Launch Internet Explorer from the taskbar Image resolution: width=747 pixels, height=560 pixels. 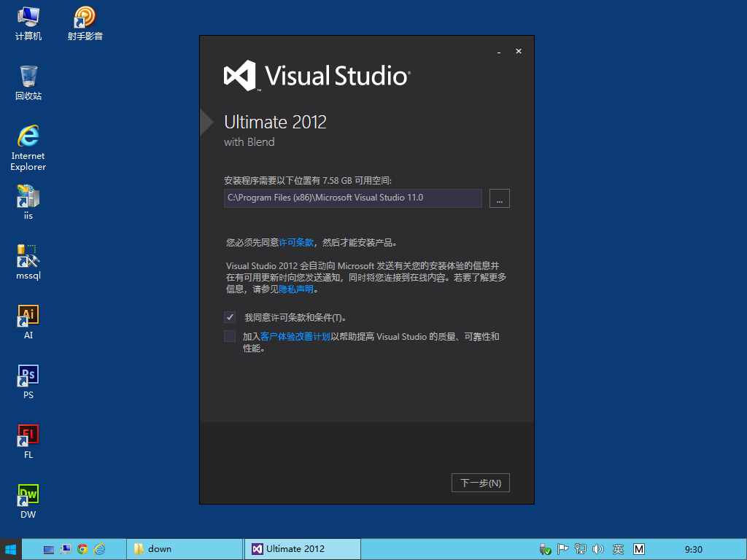pos(99,550)
